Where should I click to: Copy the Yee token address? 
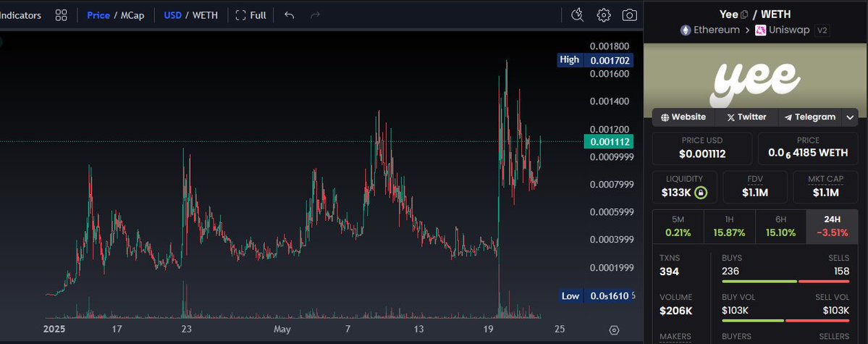[744, 14]
